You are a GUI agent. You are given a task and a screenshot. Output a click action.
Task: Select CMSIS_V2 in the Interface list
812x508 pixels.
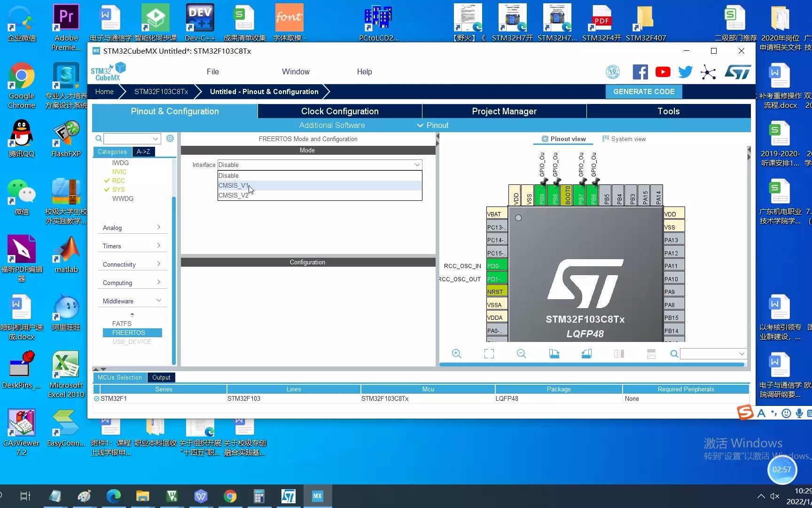coord(320,195)
